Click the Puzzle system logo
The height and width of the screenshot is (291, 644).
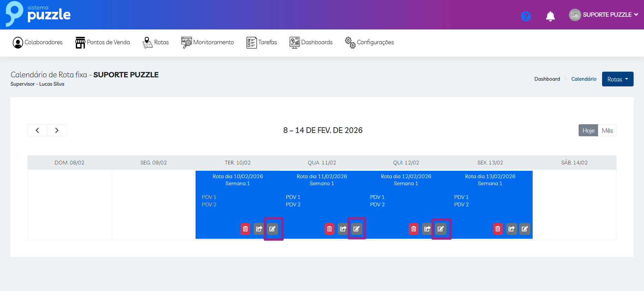point(38,14)
